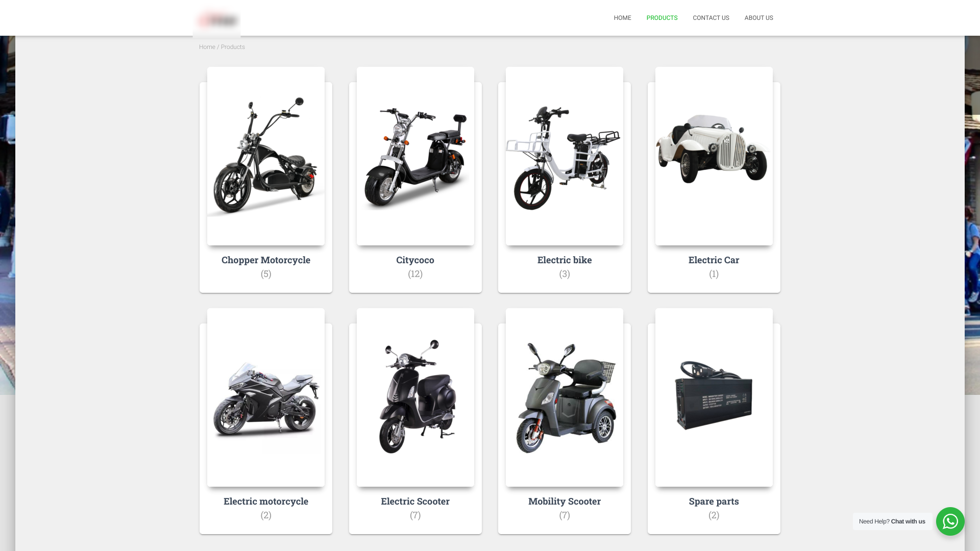Click the (7) count under Mobility Scooter

[x=565, y=515]
